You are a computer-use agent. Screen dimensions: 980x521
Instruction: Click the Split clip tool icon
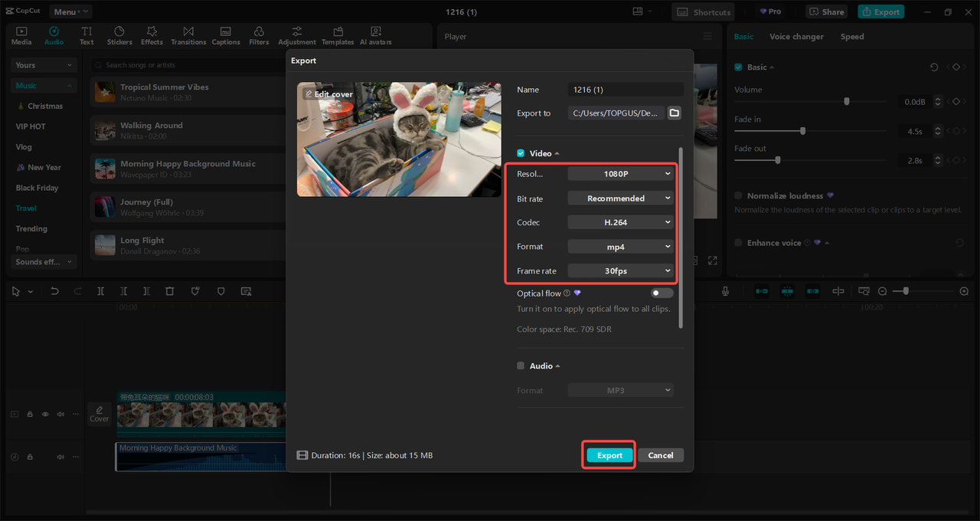tap(100, 291)
